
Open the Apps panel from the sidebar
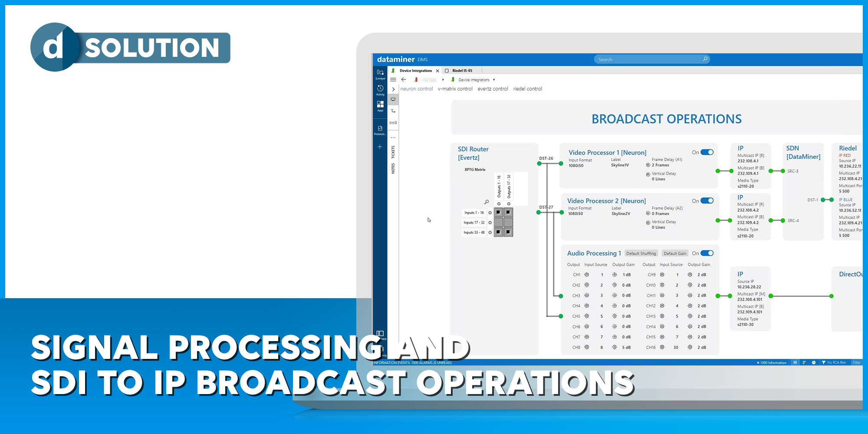[x=379, y=105]
